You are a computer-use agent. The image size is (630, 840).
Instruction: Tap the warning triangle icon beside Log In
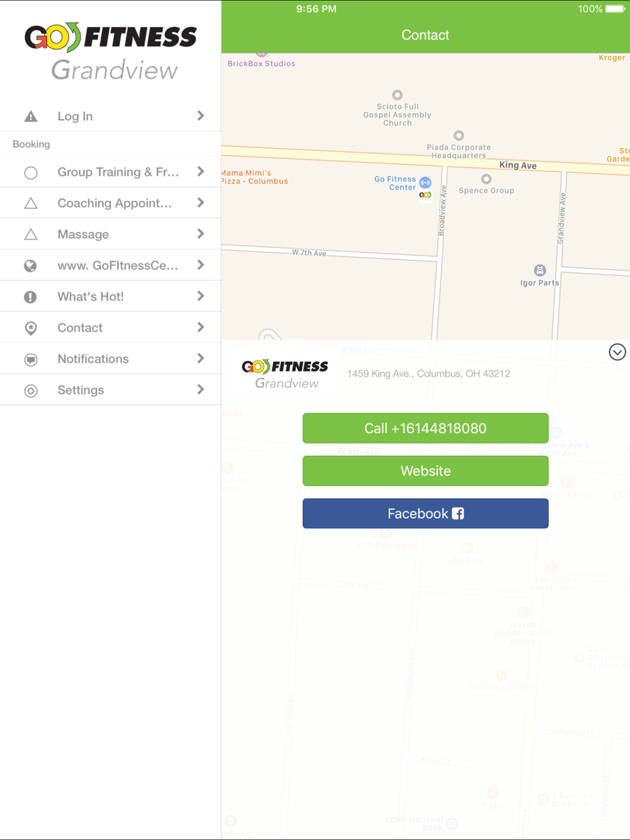tap(31, 116)
